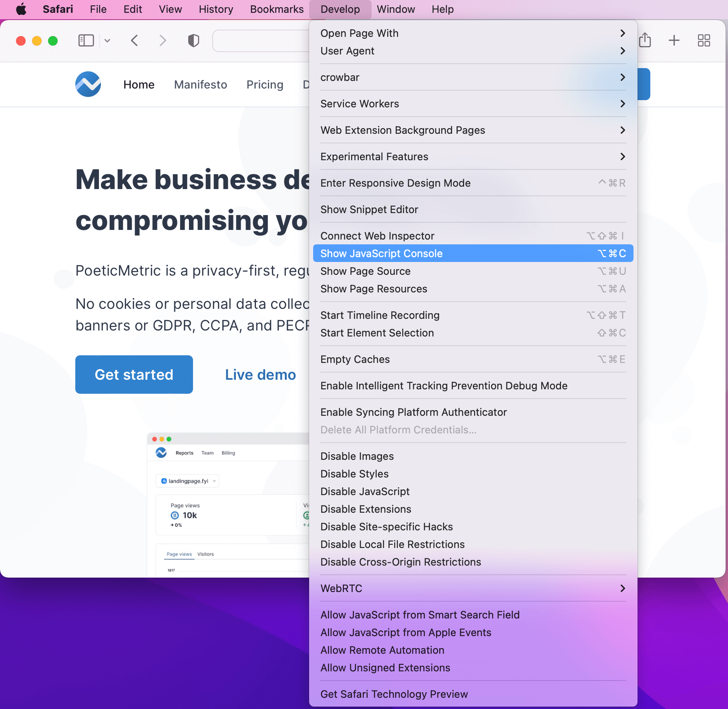This screenshot has height=709, width=728.
Task: Toggle the Safari sidebar icon
Action: [x=86, y=40]
